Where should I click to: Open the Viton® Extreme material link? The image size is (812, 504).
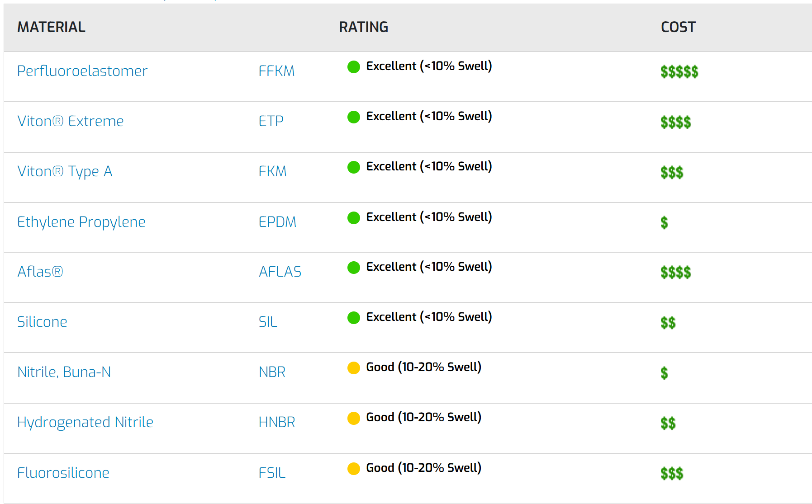tap(71, 121)
